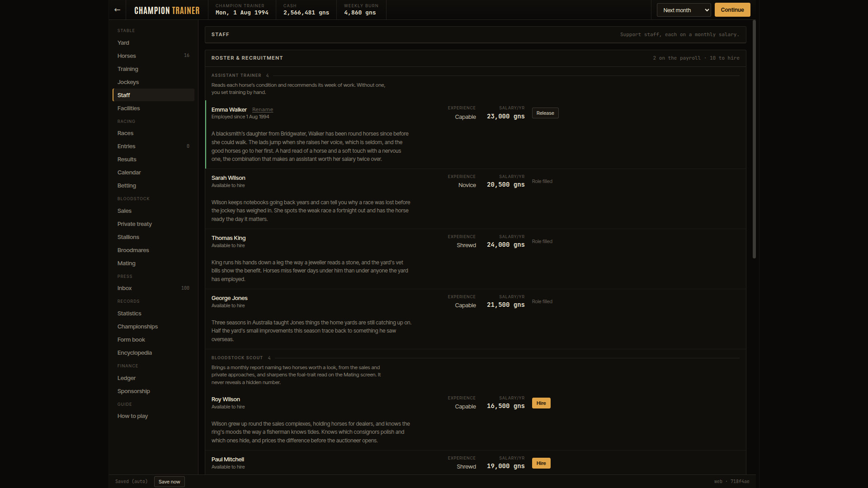Navigate to Jockeys

[153, 82]
